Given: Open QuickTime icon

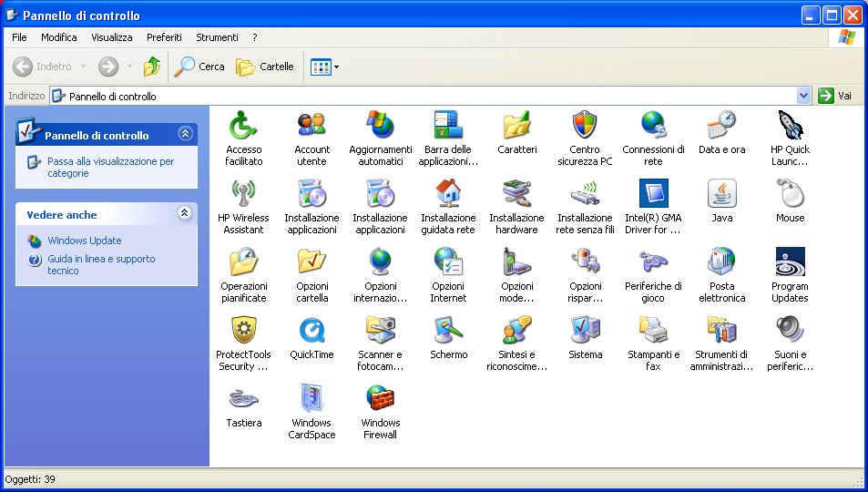Looking at the screenshot, I should [311, 330].
